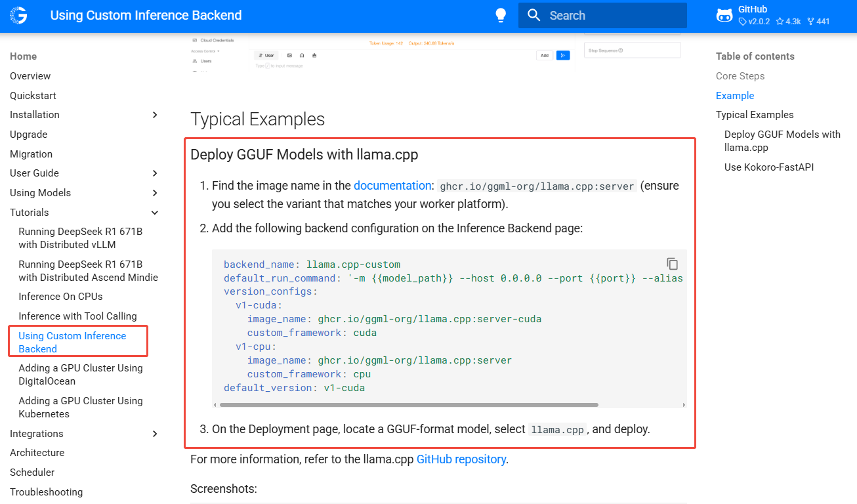This screenshot has height=504, width=857.
Task: Expand the Installation section in sidebar
Action: (x=155, y=115)
